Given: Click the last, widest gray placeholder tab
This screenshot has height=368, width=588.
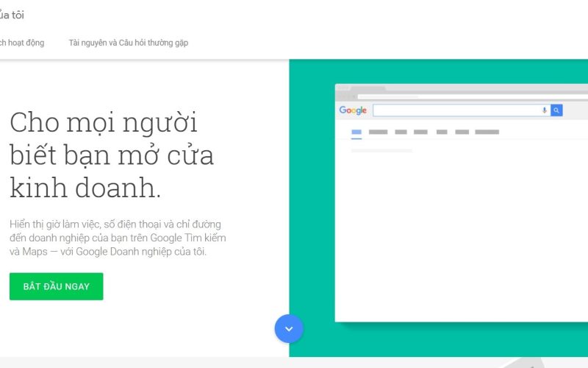Looking at the screenshot, I should coord(487,132).
